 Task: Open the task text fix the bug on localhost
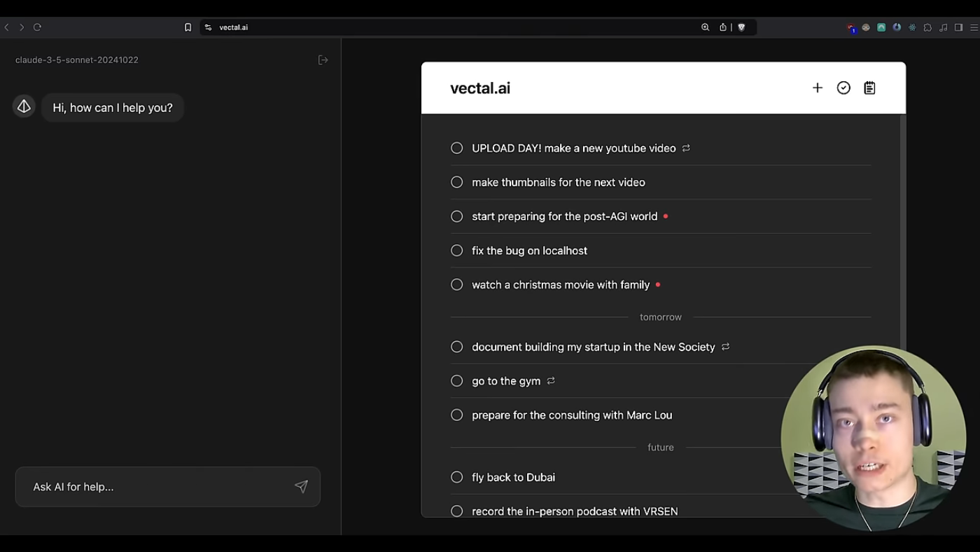pyautogui.click(x=529, y=250)
